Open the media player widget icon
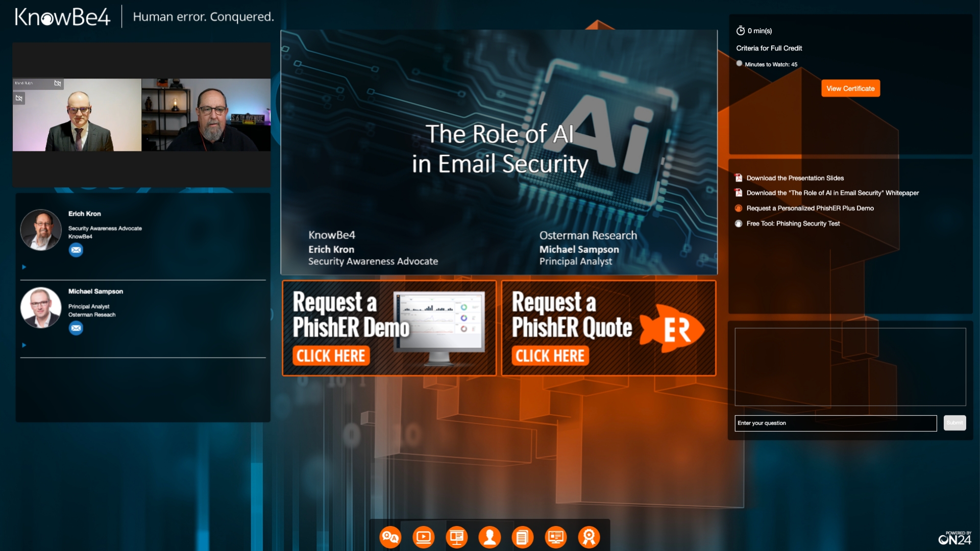The image size is (980, 551). pyautogui.click(x=424, y=537)
